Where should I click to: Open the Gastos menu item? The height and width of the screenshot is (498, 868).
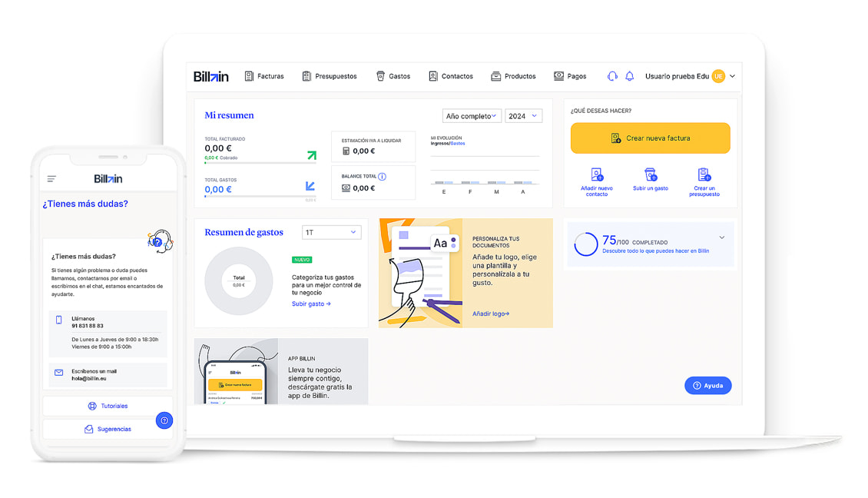pyautogui.click(x=393, y=76)
